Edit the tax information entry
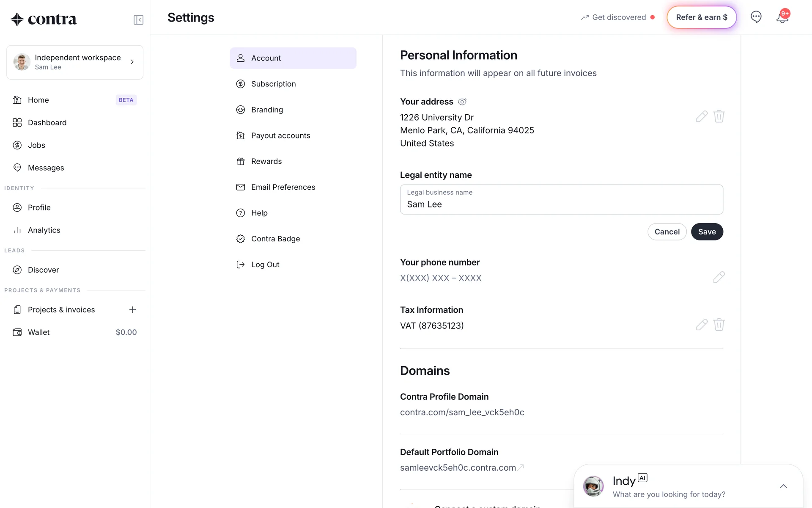 [702, 325]
